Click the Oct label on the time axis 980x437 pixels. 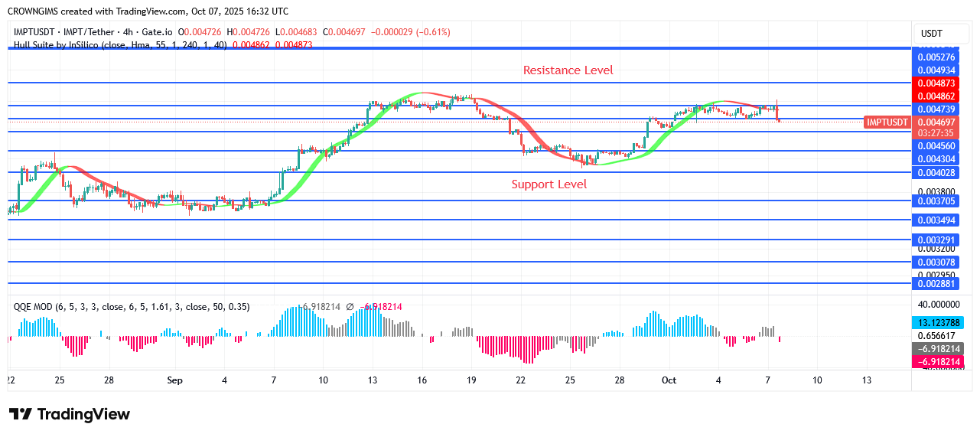[669, 380]
